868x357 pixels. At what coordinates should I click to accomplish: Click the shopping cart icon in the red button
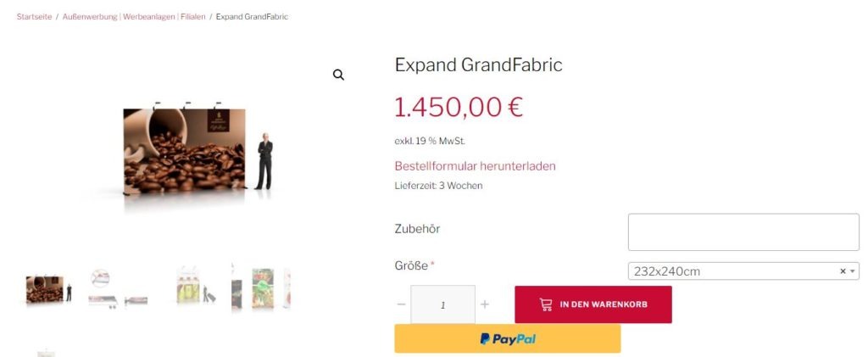point(546,304)
